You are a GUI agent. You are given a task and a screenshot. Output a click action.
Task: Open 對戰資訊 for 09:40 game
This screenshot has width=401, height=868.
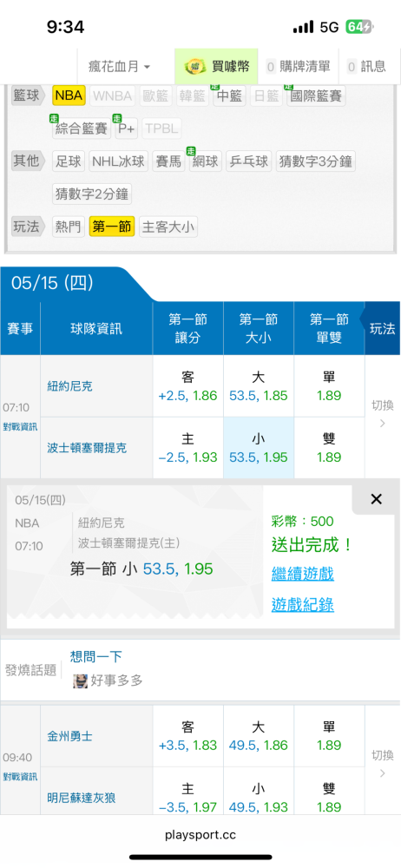20,776
